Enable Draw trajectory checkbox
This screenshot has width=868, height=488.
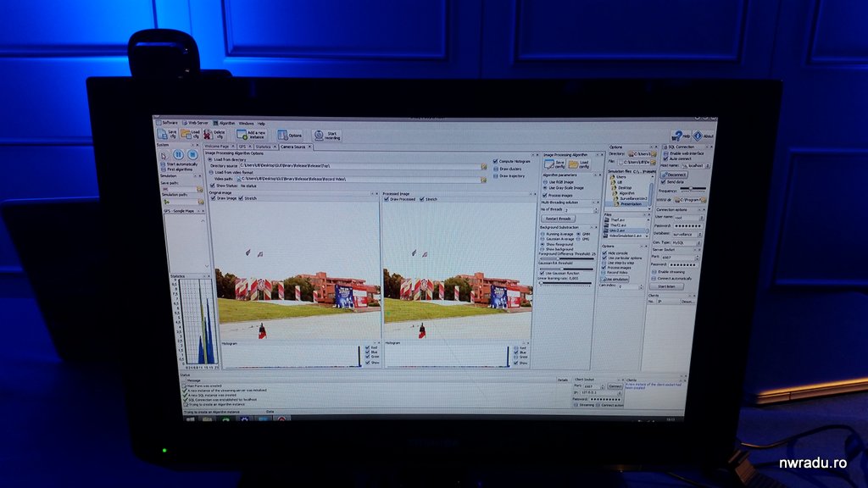495,176
